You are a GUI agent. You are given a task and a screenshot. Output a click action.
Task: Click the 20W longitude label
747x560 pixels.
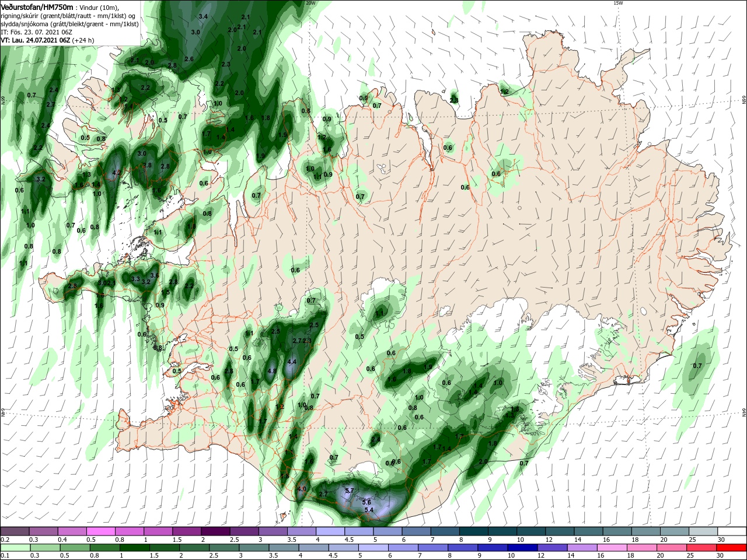(x=310, y=3)
